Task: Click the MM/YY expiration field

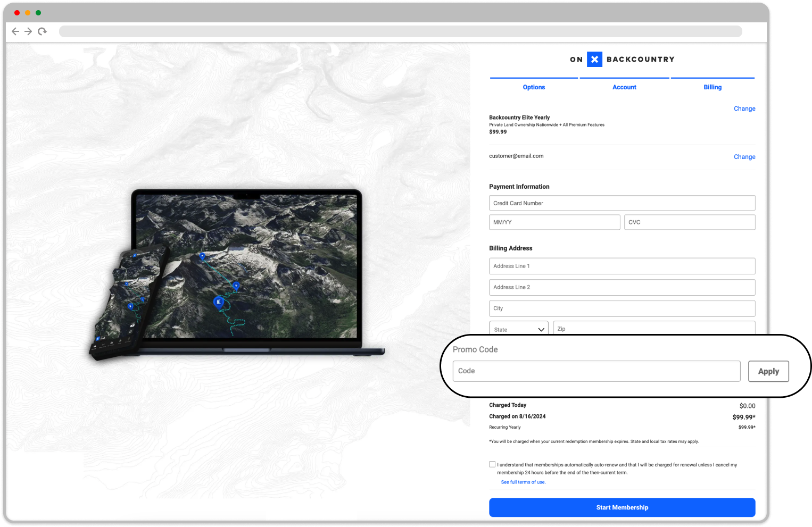Action: pos(554,222)
